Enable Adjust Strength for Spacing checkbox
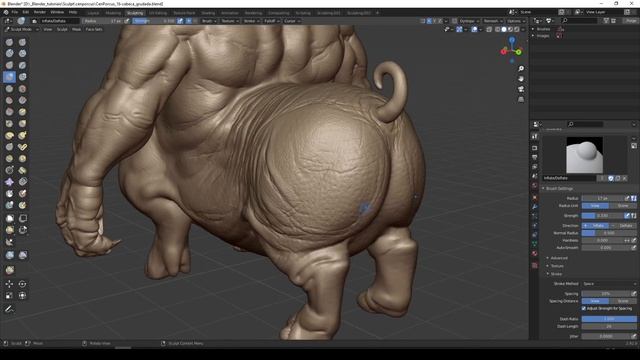Viewport: 640px width, 360px height. pos(584,309)
